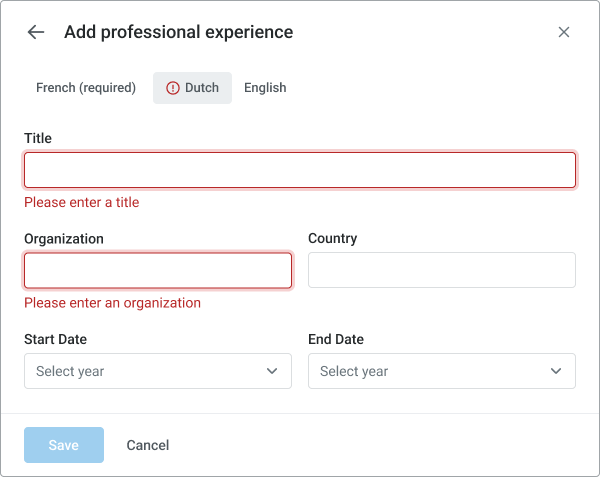Focus the Title text field

click(300, 170)
